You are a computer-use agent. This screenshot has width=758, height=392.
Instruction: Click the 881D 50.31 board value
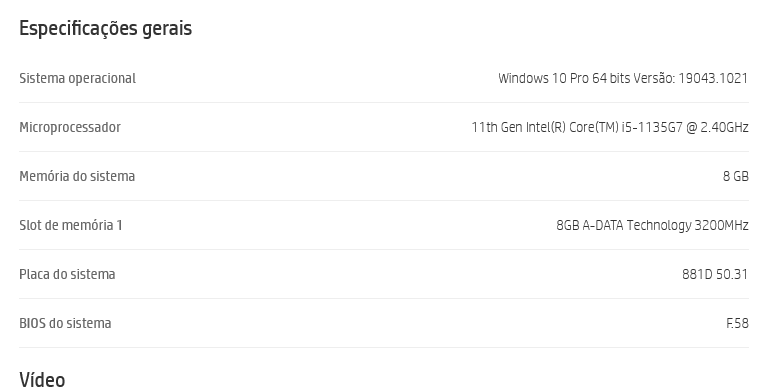click(715, 274)
